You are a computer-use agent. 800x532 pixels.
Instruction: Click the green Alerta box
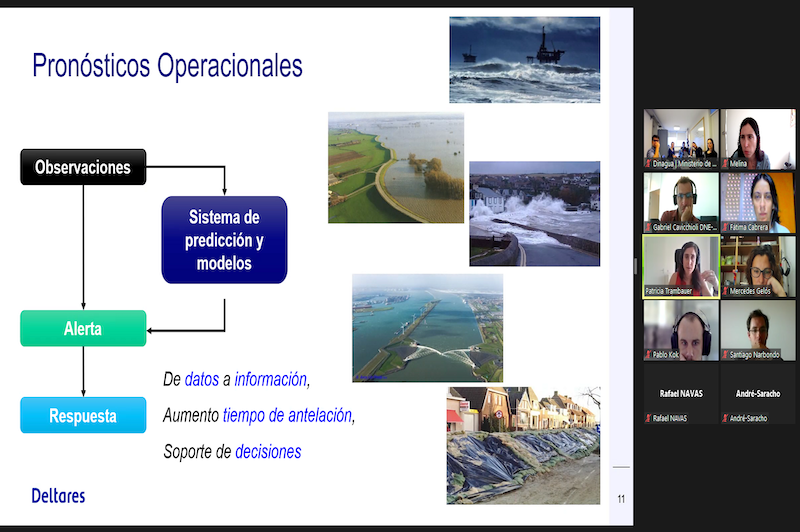pos(83,328)
